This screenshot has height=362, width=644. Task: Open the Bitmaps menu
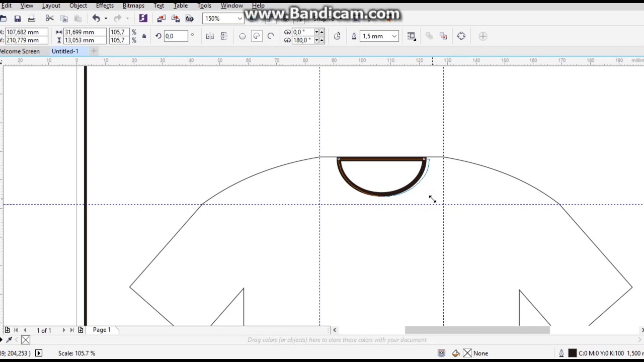(133, 6)
